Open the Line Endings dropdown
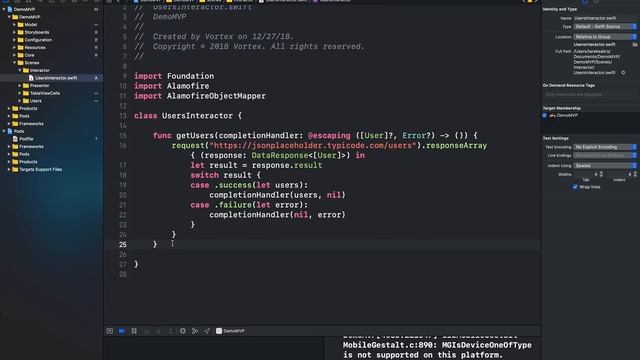 [605, 156]
